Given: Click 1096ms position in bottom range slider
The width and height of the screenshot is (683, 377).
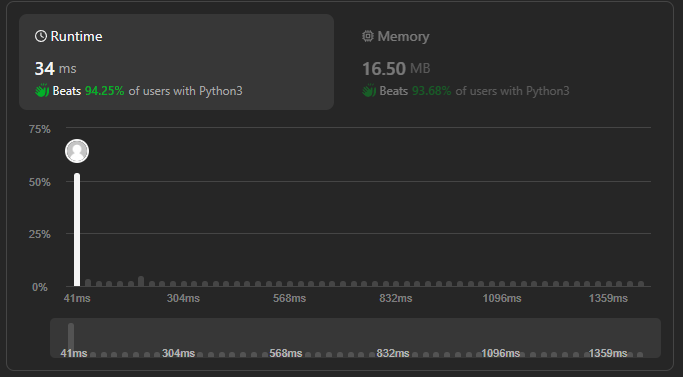Looking at the screenshot, I should pyautogui.click(x=500, y=353).
